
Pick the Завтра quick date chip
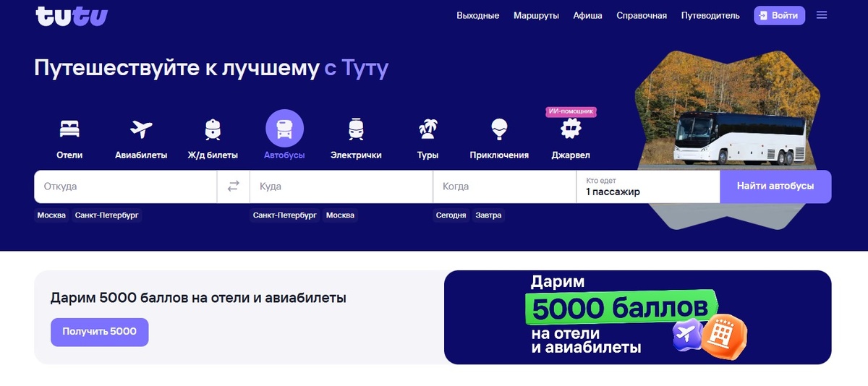[488, 215]
